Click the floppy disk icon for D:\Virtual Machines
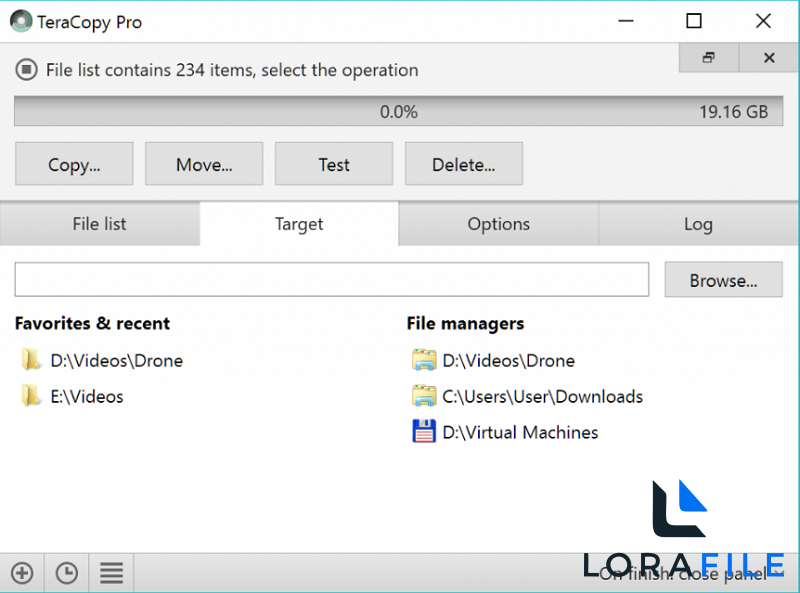The height and width of the screenshot is (593, 800). (424, 431)
